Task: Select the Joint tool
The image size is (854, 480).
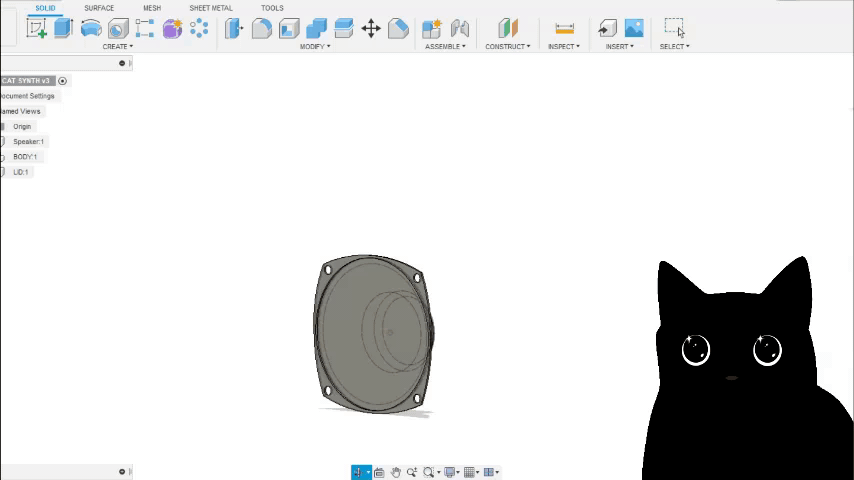Action: (460, 28)
